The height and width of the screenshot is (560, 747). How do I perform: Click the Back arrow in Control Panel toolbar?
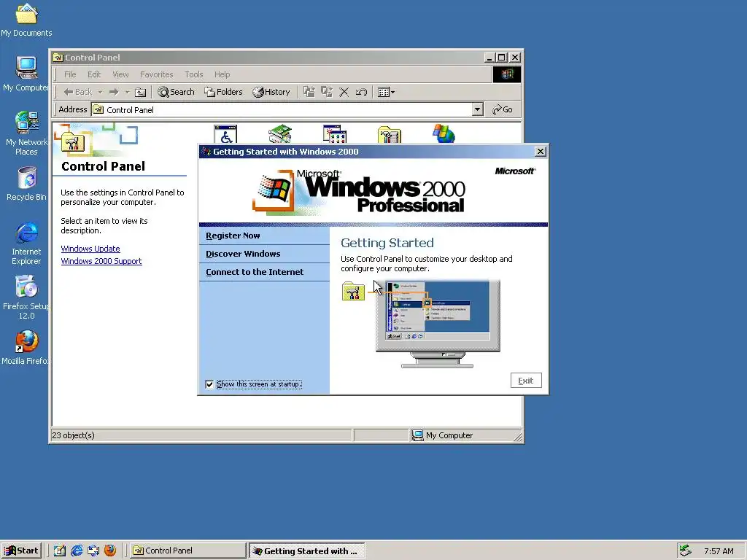point(77,92)
